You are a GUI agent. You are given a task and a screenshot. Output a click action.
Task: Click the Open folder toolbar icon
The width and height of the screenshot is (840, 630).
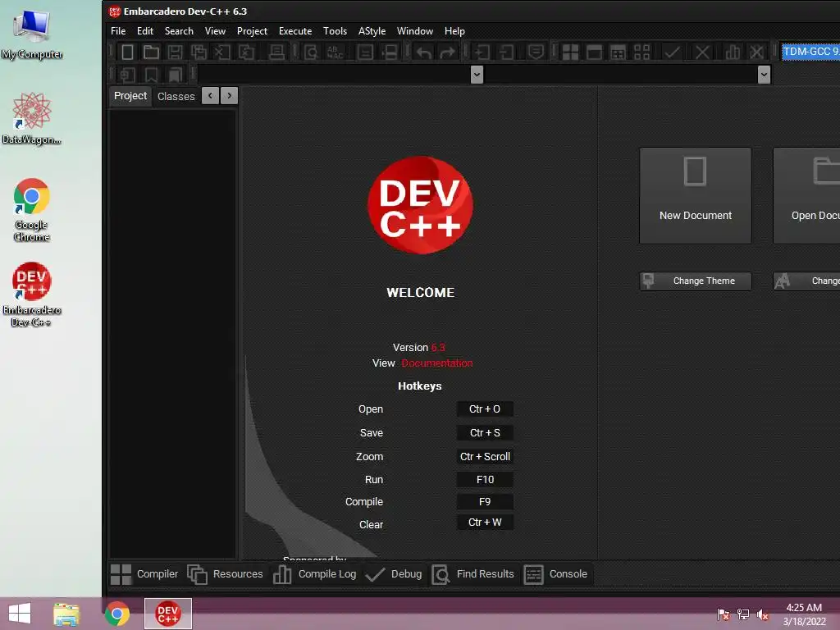[x=151, y=52]
